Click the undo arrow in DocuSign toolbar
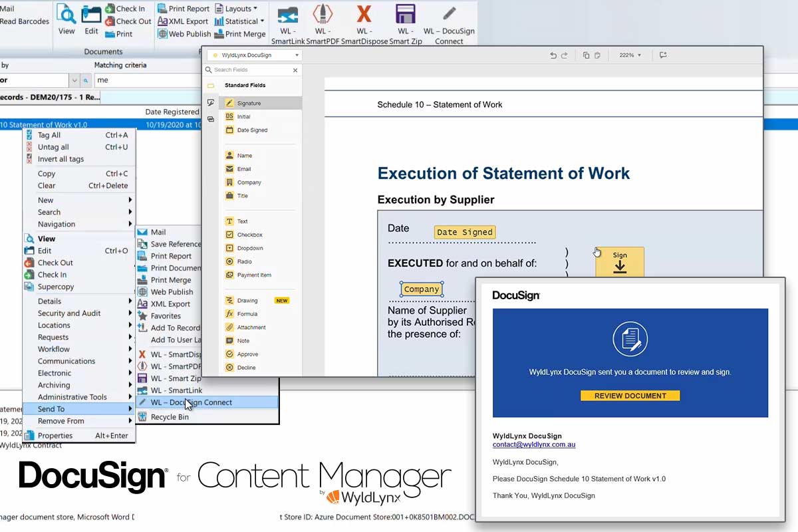The width and height of the screenshot is (798, 532). [553, 55]
